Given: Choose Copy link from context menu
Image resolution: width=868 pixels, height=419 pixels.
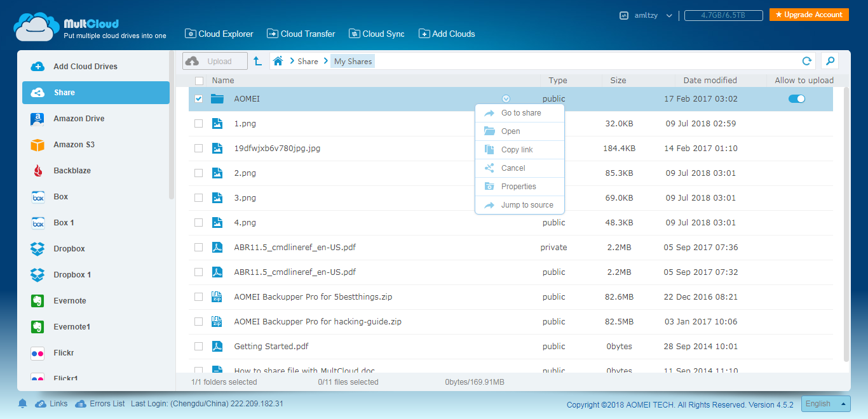Looking at the screenshot, I should (x=517, y=150).
